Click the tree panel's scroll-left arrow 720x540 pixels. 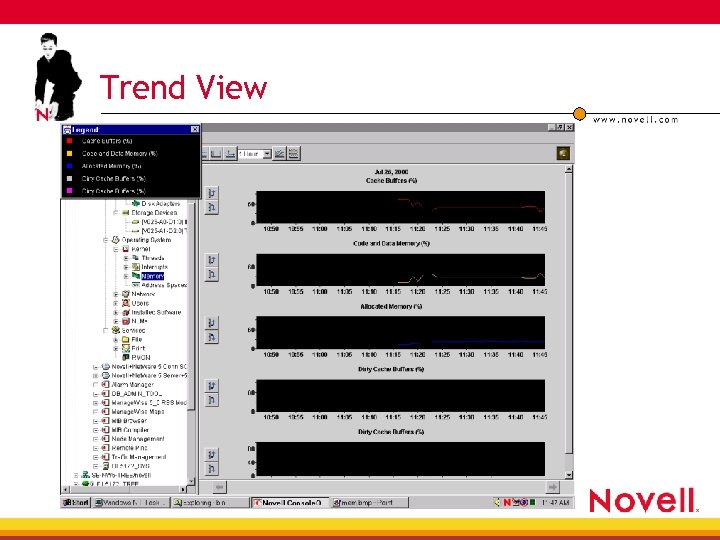pyautogui.click(x=66, y=489)
